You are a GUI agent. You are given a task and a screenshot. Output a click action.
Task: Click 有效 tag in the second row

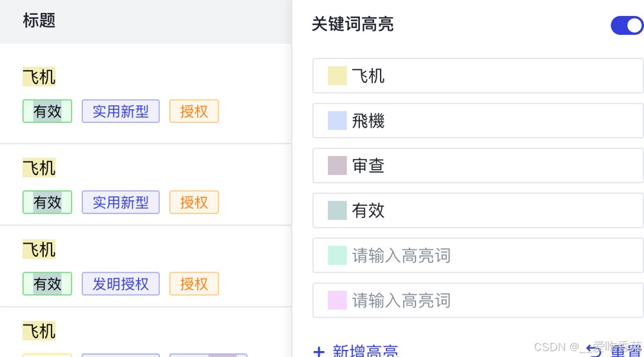pyautogui.click(x=47, y=202)
